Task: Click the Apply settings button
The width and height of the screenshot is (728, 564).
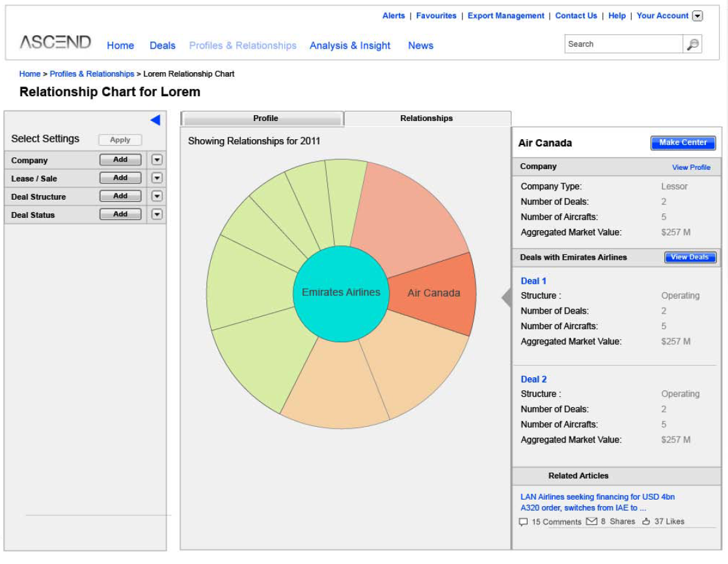Action: coord(120,140)
